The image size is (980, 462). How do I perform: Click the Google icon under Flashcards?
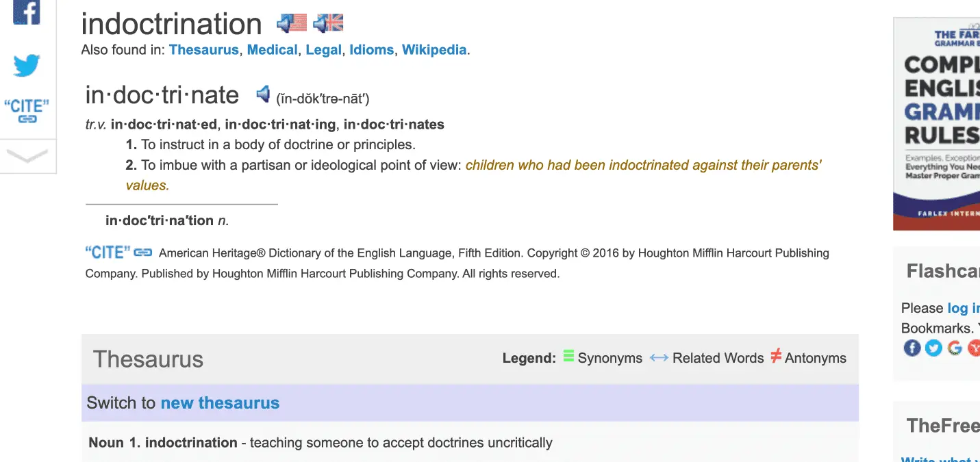[955, 348]
